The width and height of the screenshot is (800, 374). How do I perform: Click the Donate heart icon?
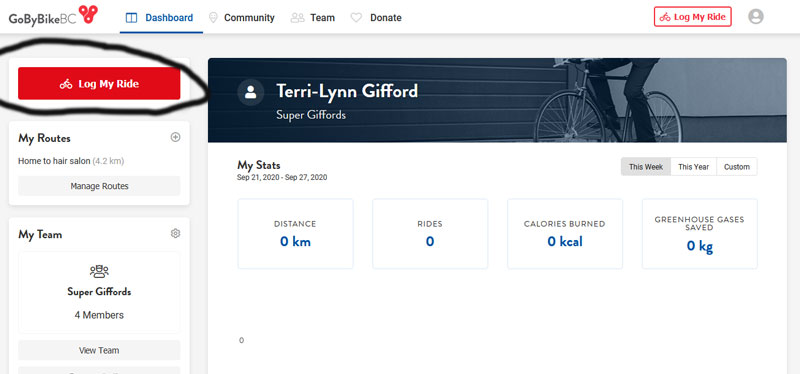(x=356, y=18)
